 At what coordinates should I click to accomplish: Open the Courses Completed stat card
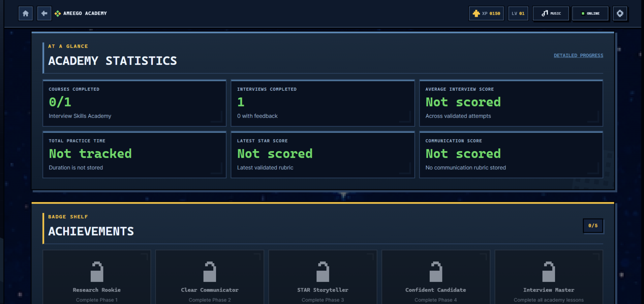pos(134,103)
